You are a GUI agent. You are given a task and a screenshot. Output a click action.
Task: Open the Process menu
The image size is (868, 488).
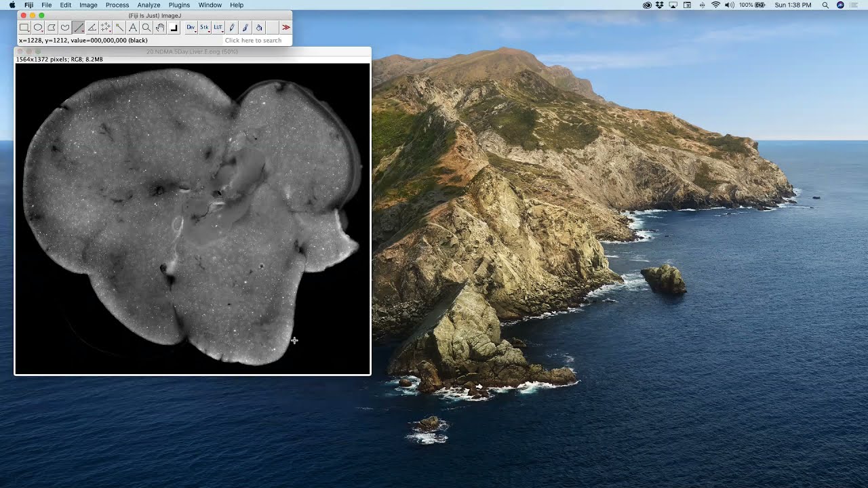point(117,5)
